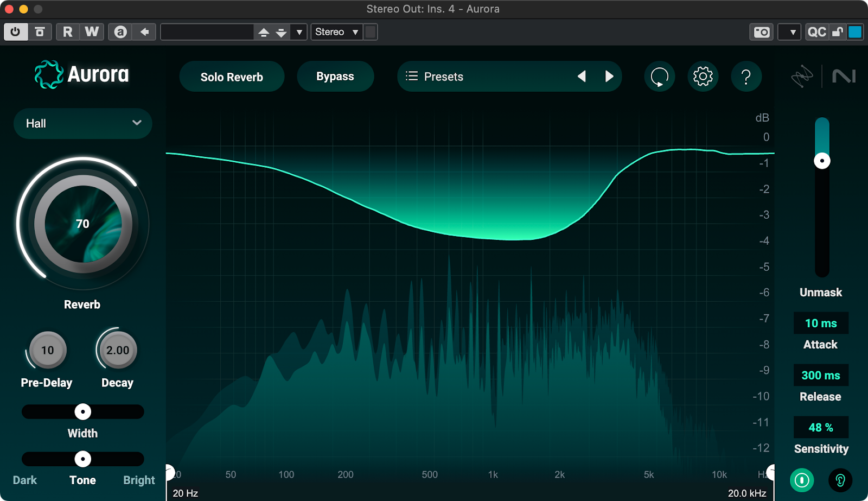Click the Reverb amount knob showing 70
The image size is (868, 501).
pos(83,224)
